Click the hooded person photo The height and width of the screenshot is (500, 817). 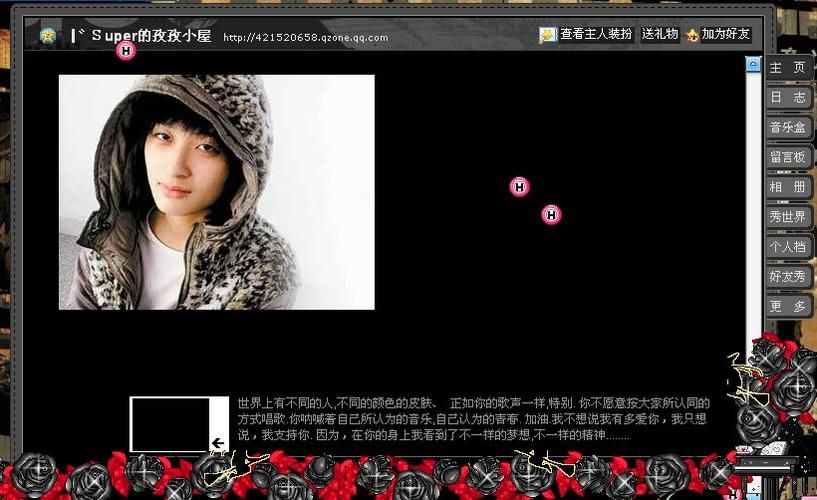click(216, 192)
